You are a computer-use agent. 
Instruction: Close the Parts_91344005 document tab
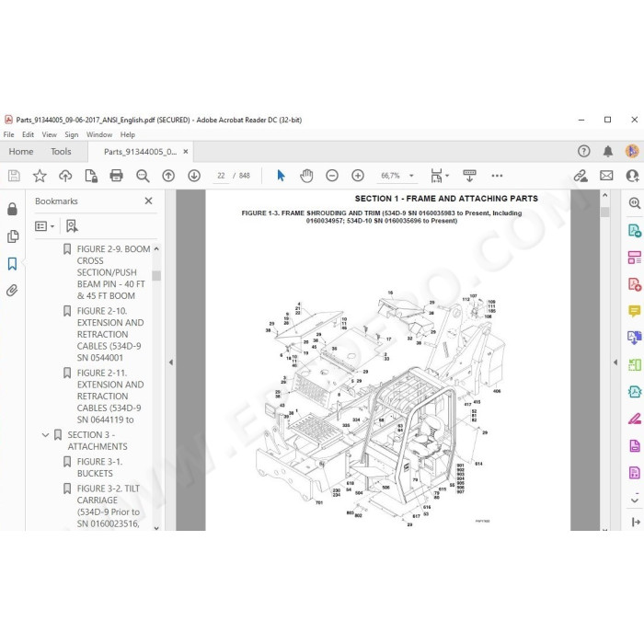point(186,152)
